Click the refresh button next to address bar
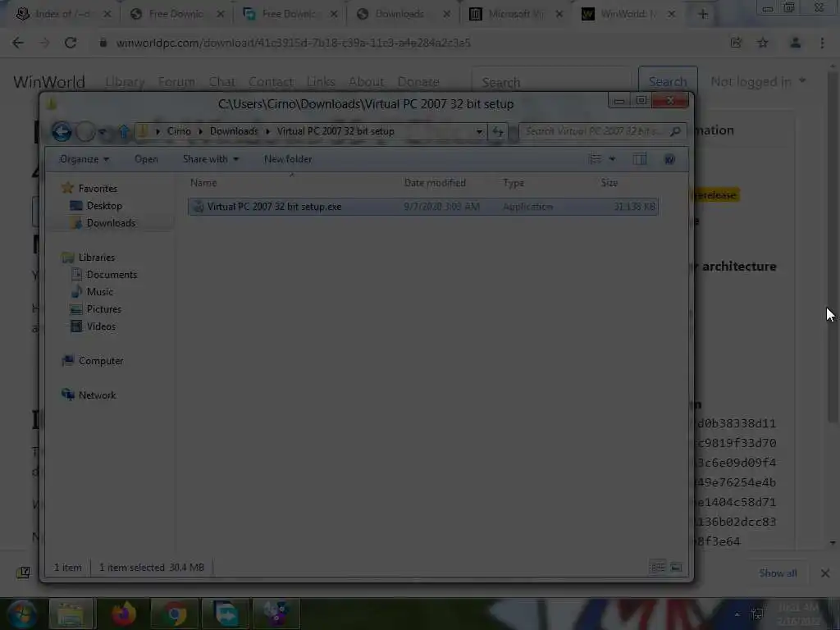 (x=498, y=131)
